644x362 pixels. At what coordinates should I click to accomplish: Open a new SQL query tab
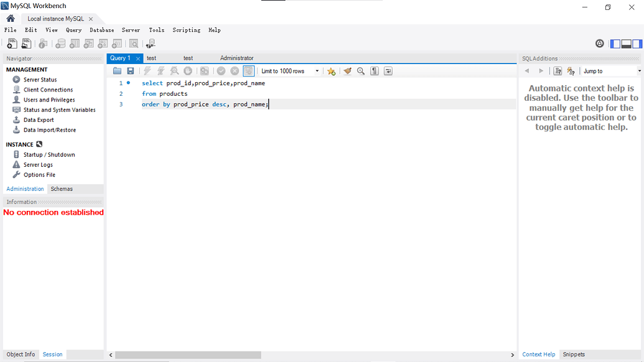(x=12, y=44)
